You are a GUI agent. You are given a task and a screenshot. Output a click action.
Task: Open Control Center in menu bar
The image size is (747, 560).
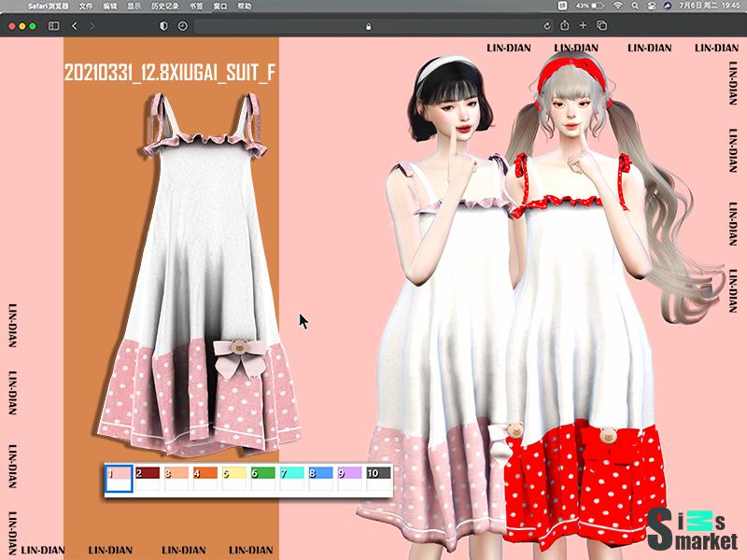coord(652,6)
